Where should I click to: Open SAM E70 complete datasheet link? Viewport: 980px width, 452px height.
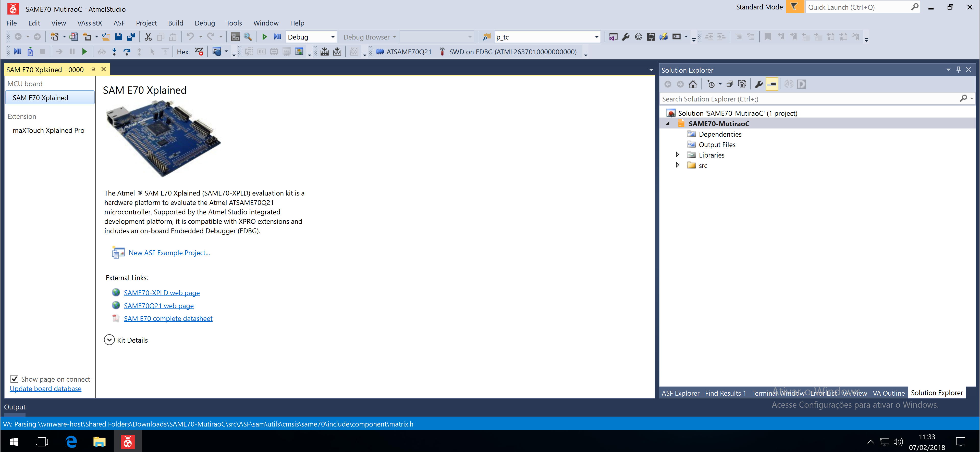click(168, 319)
